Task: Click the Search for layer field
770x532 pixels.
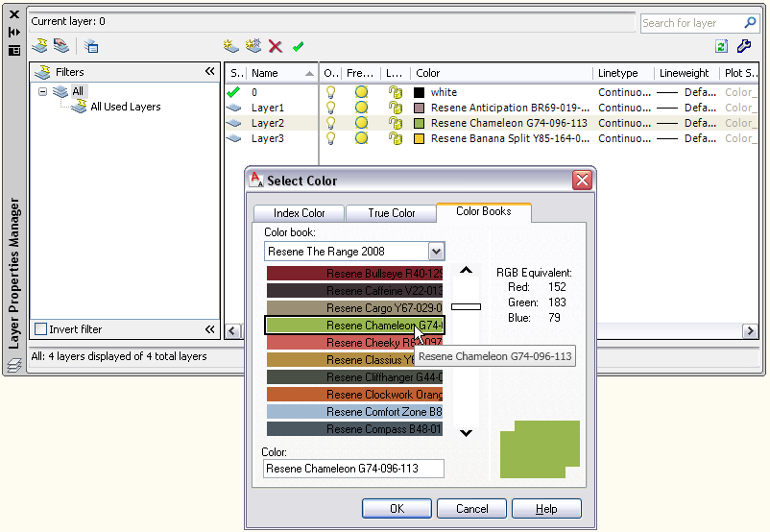Action: point(691,23)
